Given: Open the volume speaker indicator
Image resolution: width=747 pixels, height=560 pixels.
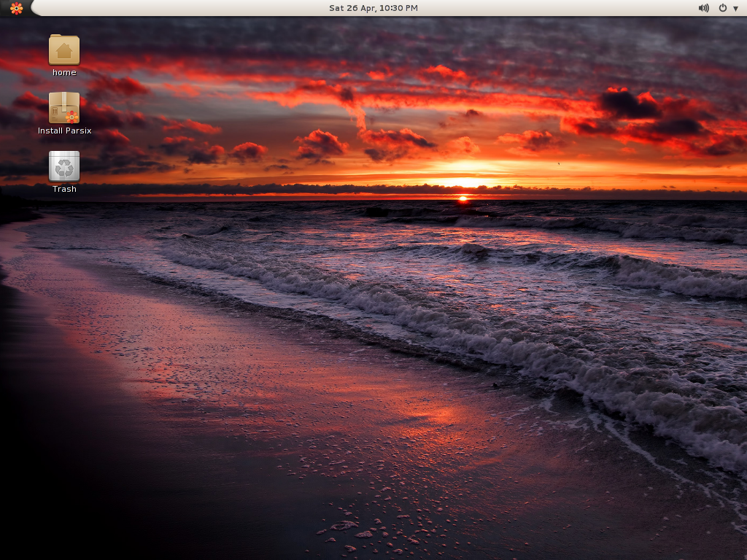Looking at the screenshot, I should (x=704, y=8).
